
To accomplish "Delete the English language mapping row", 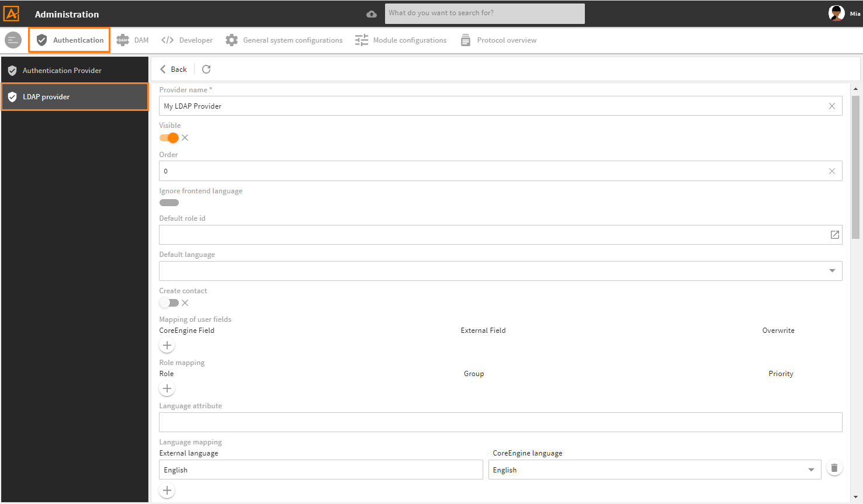I will click(x=834, y=468).
